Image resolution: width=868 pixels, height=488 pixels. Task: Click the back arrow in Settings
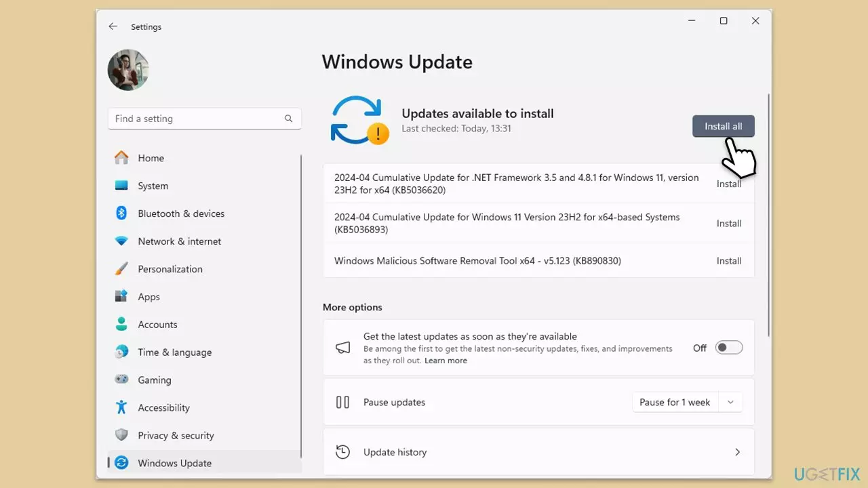[113, 26]
